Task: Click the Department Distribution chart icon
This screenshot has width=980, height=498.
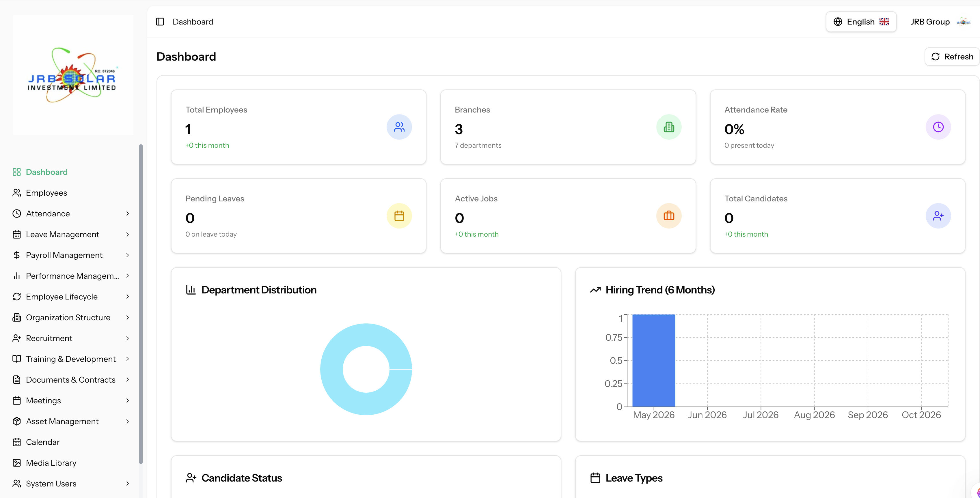Action: [x=191, y=290]
